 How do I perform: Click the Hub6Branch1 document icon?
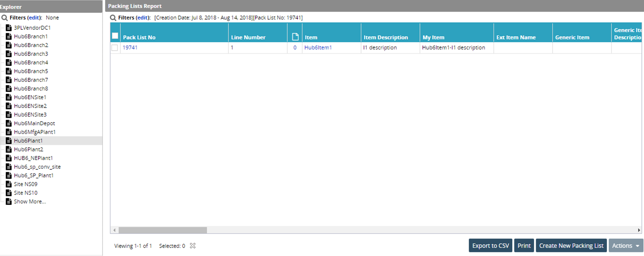(8, 36)
